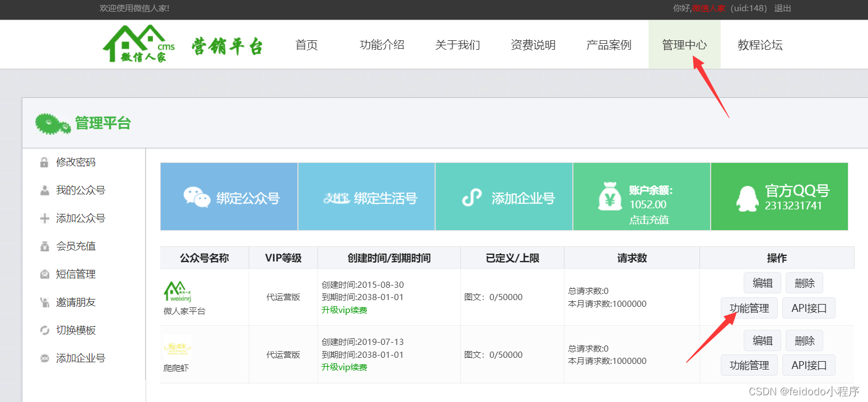Open API接口 for 爬爬虾
Screen dimensions: 868x402
[x=809, y=365]
